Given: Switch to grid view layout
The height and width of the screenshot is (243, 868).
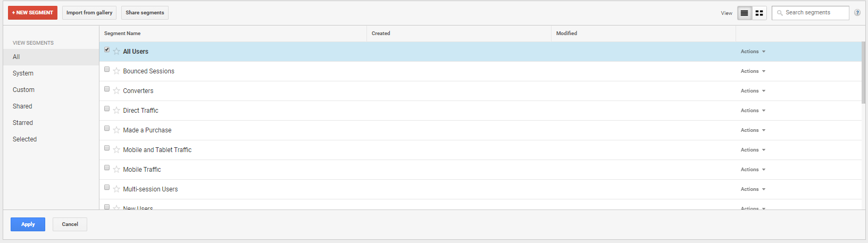Looking at the screenshot, I should tap(759, 13).
